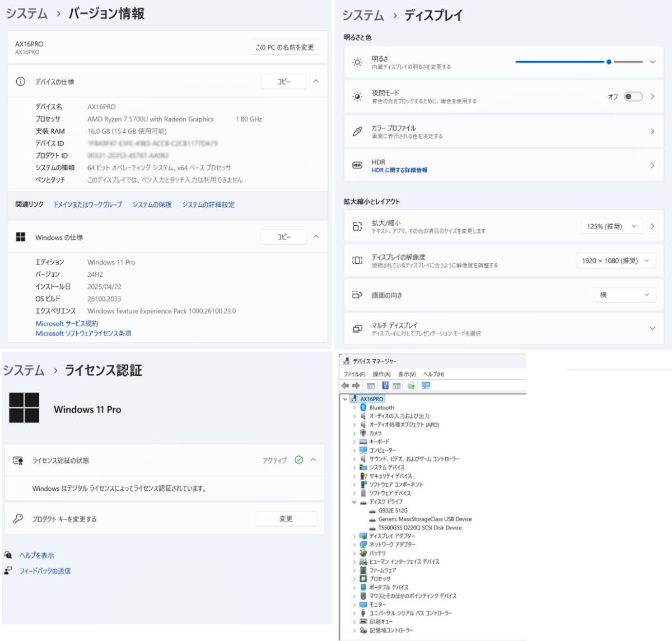Click the feedback icon beside フィードバックの送信
The width and height of the screenshot is (672, 641).
tap(8, 570)
